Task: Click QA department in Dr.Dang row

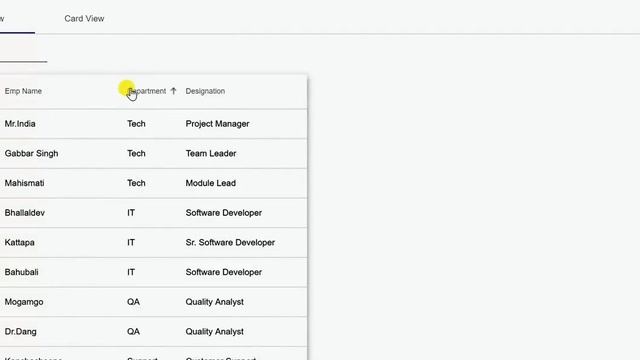Action: click(x=133, y=331)
